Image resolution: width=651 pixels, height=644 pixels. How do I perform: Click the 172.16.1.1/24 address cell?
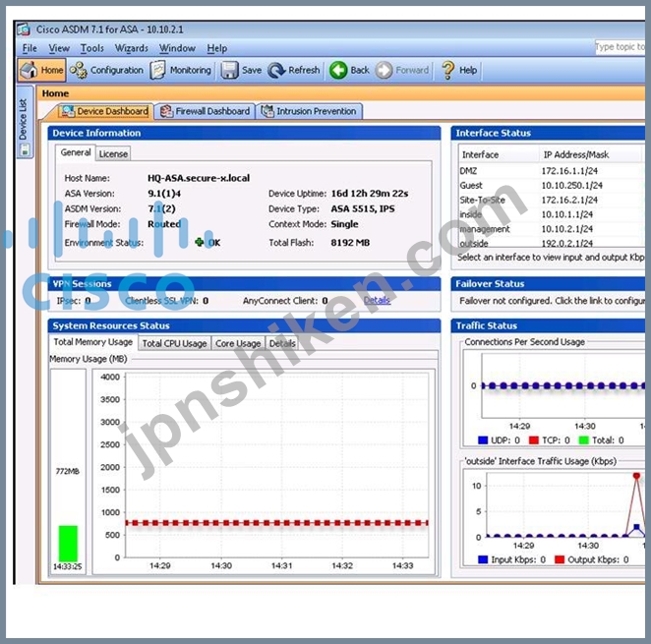569,171
